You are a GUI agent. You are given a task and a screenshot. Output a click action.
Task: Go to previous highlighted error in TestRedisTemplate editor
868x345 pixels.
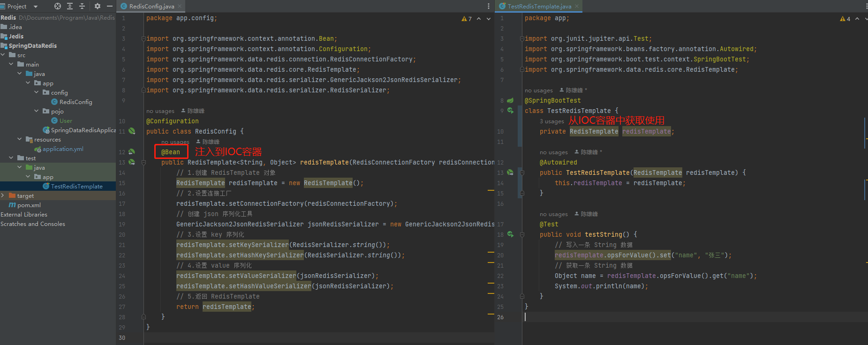click(857, 19)
